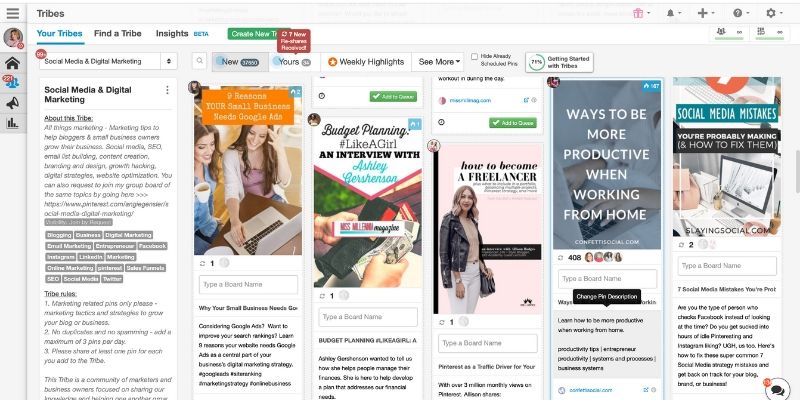
Task: Click the Digital Marketing tag
Action: click(129, 235)
